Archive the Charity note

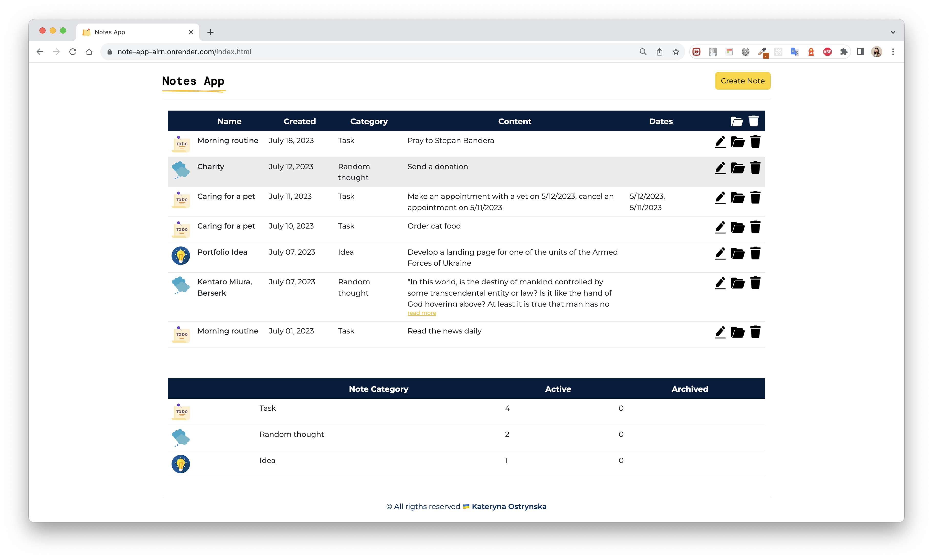tap(737, 168)
